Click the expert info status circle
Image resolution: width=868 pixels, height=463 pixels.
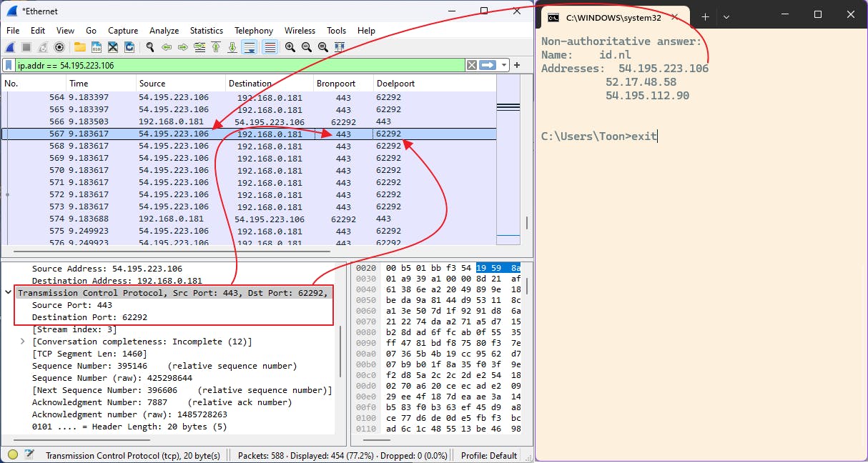[x=13, y=455]
